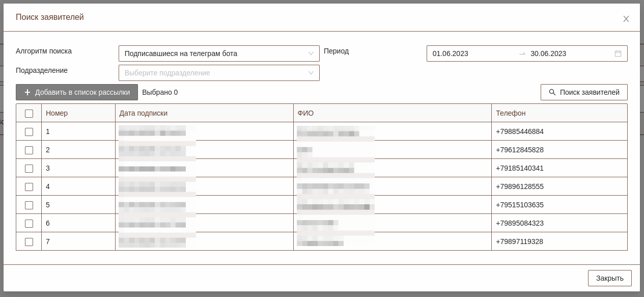
Task: Click the end date field 30.06.2023
Action: click(548, 53)
